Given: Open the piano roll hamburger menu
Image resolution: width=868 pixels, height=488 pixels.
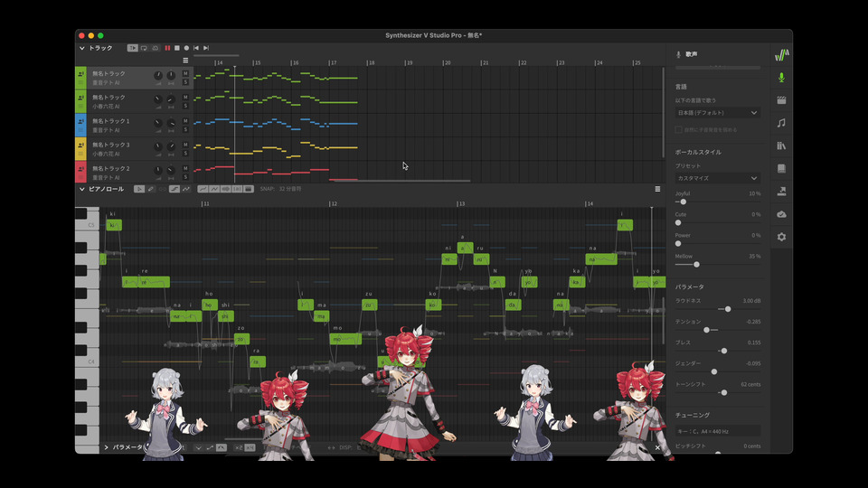Looking at the screenshot, I should 657,189.
